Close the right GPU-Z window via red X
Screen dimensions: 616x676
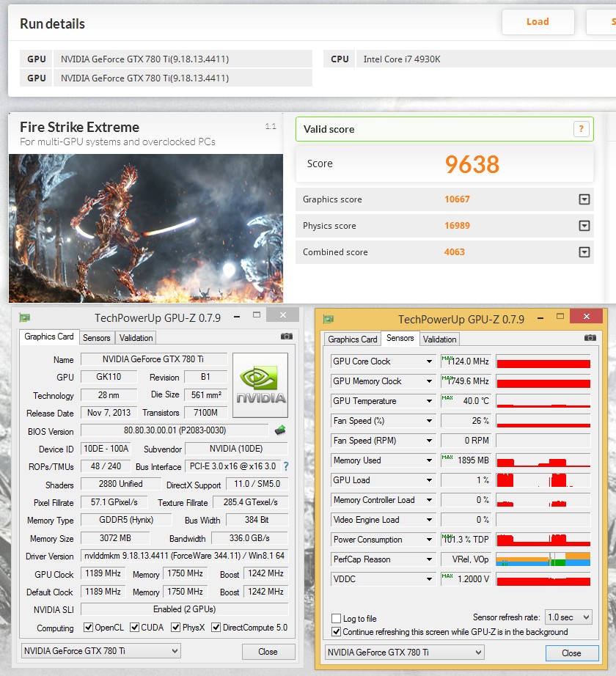click(586, 316)
